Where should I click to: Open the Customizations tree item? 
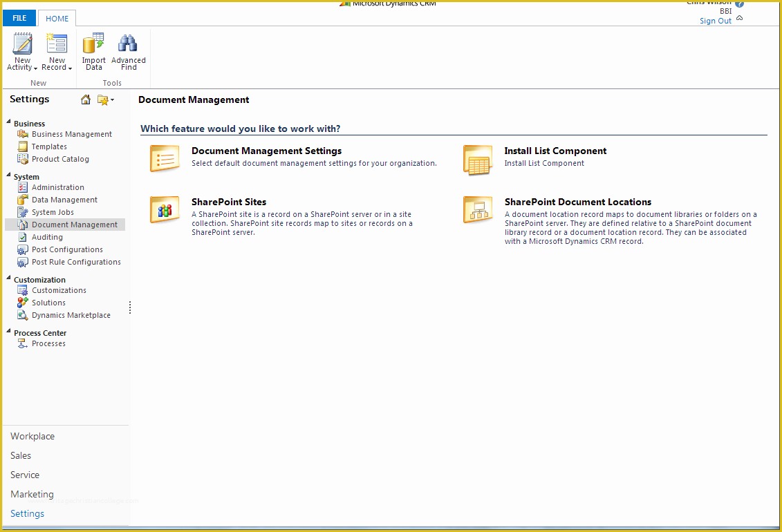pyautogui.click(x=59, y=290)
